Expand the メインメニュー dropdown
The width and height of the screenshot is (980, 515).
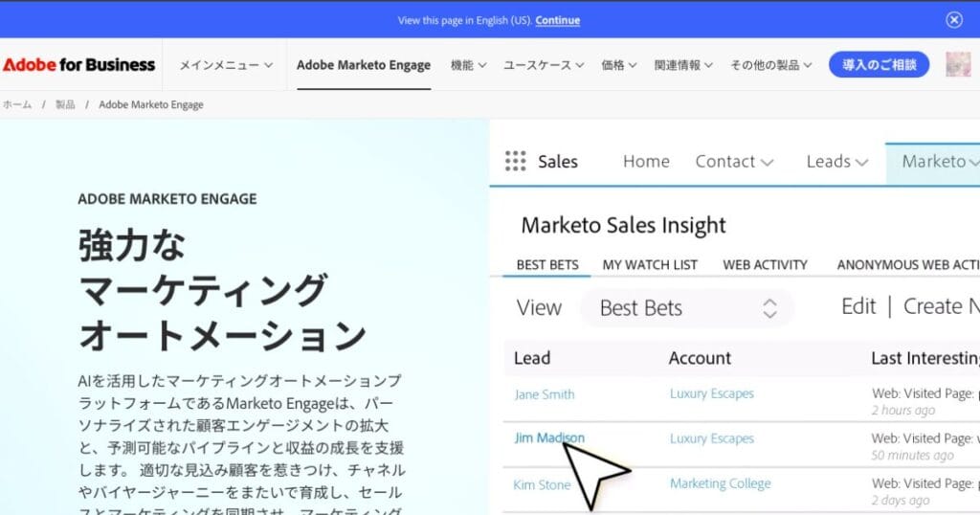pos(226,65)
